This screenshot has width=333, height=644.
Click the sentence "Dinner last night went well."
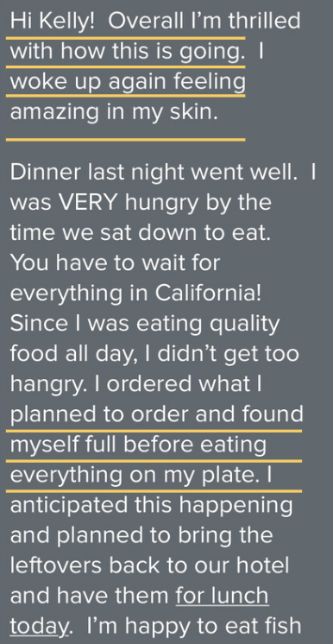click(x=154, y=173)
